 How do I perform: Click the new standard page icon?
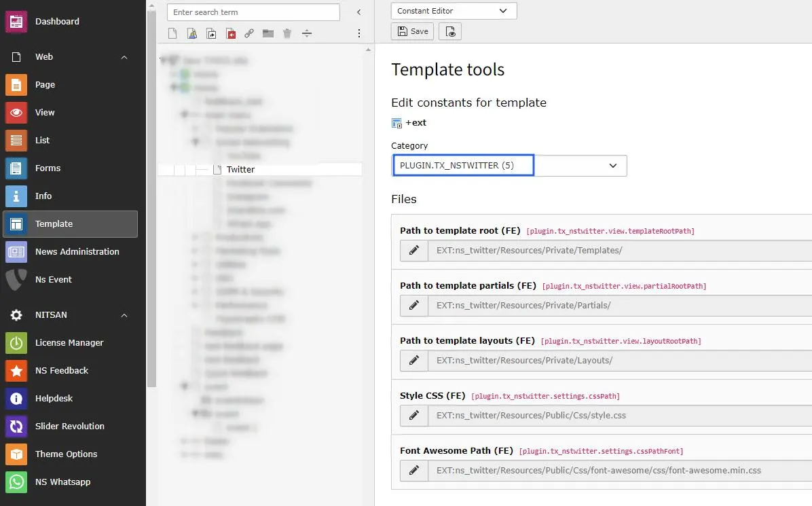click(x=172, y=34)
